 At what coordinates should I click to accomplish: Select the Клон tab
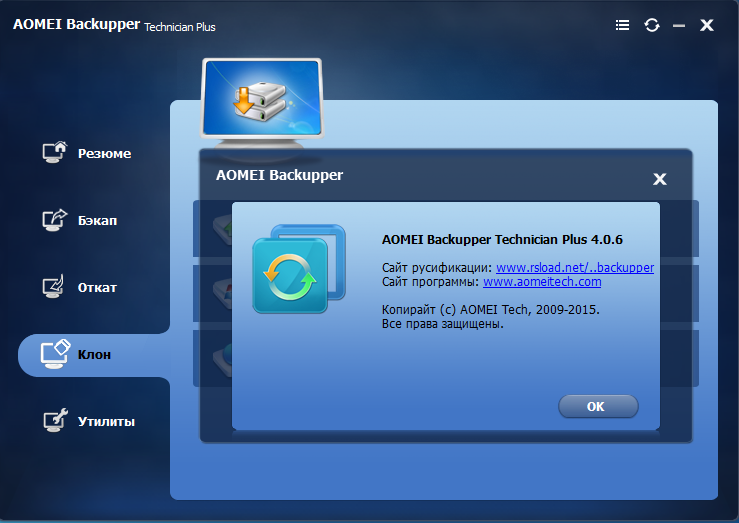click(x=94, y=355)
